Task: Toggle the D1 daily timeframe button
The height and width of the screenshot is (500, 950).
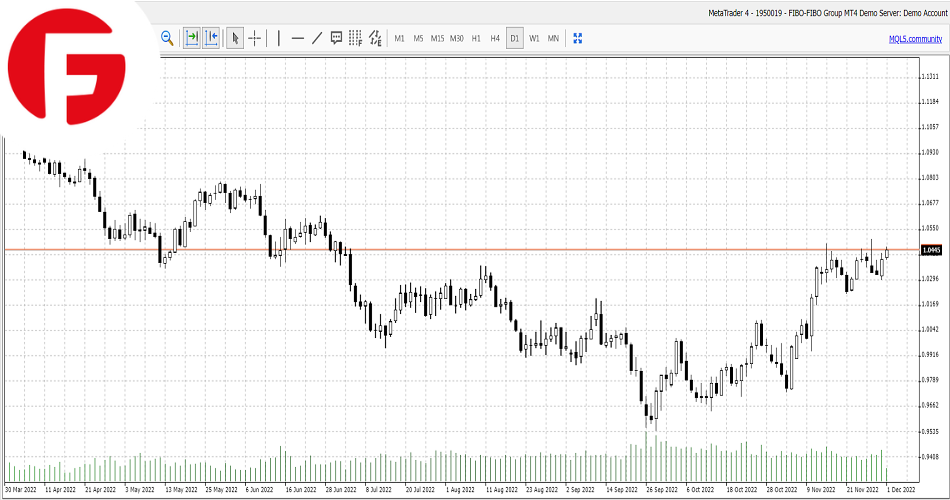Action: 515,38
